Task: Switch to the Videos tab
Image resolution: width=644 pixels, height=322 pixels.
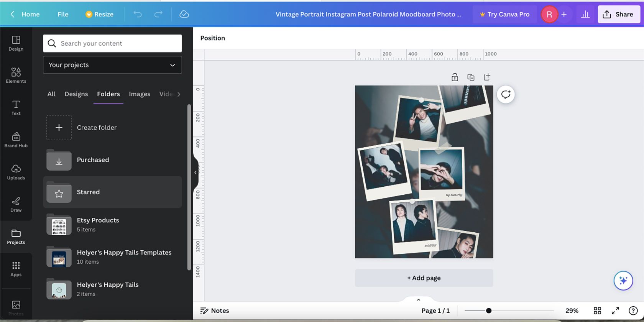Action: click(166, 94)
